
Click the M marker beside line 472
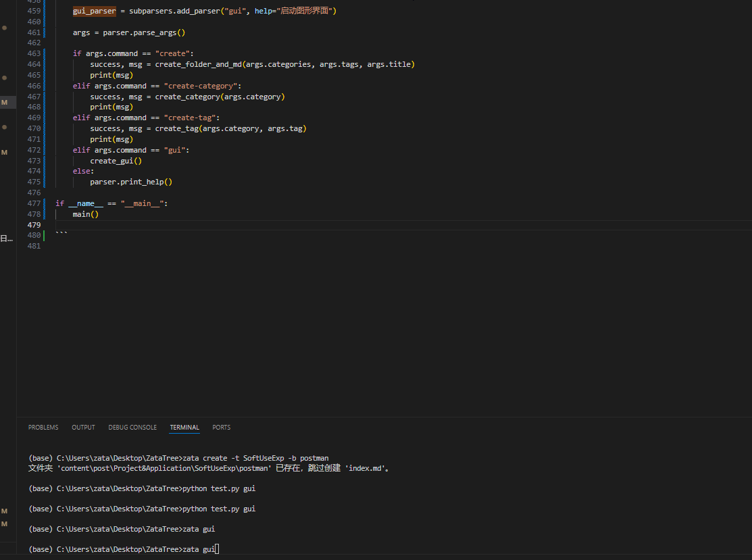[x=4, y=153]
